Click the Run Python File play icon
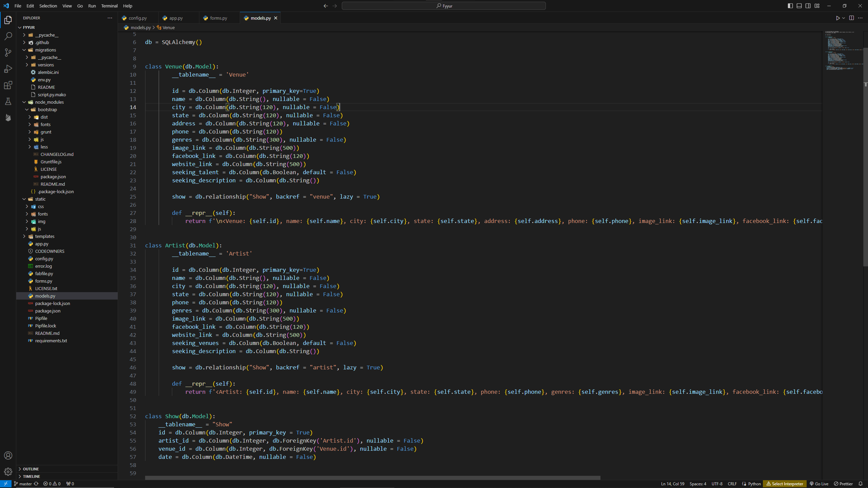Image resolution: width=868 pixels, height=488 pixels. tap(837, 18)
